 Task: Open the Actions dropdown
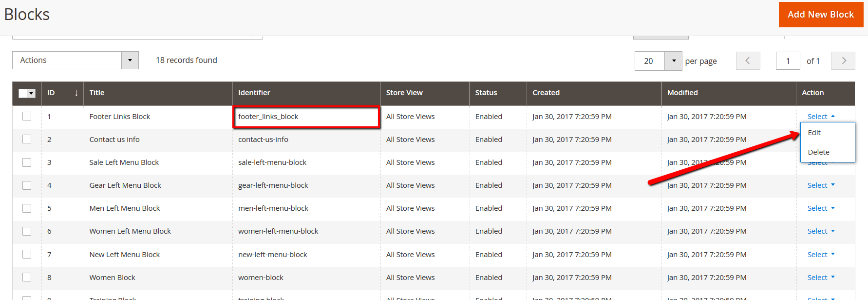coord(75,60)
